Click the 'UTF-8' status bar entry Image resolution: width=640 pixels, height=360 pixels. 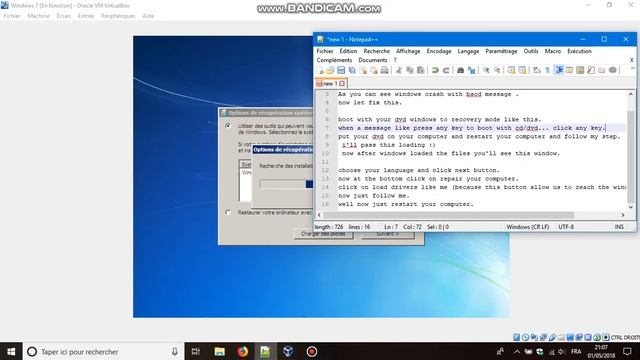pos(566,227)
